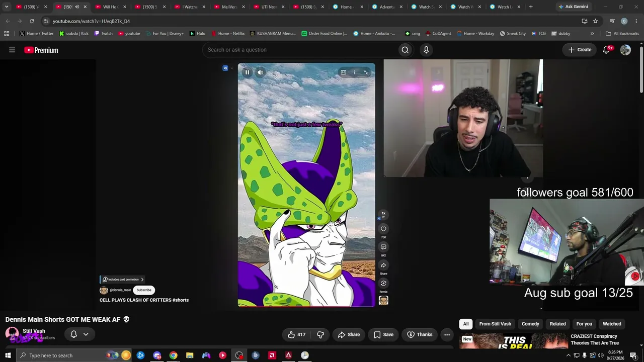Toggle closed captions on the short
The height and width of the screenshot is (362, 644).
(343, 72)
